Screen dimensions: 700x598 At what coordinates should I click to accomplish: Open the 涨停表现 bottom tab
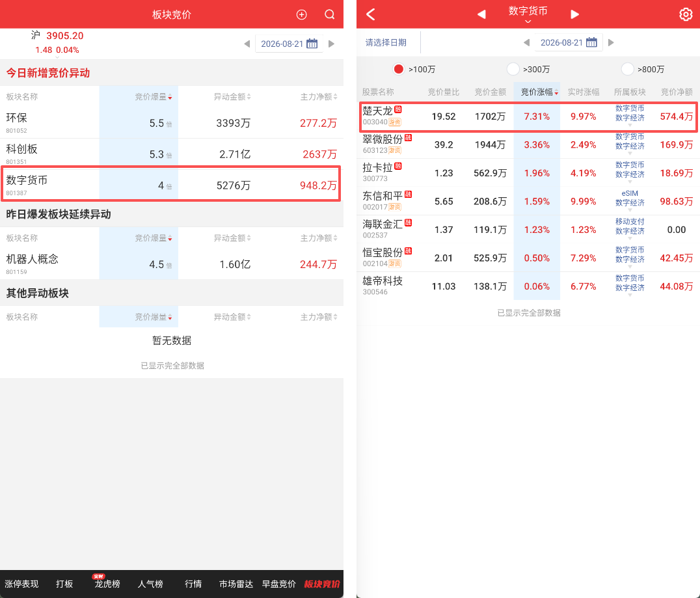coord(21,584)
